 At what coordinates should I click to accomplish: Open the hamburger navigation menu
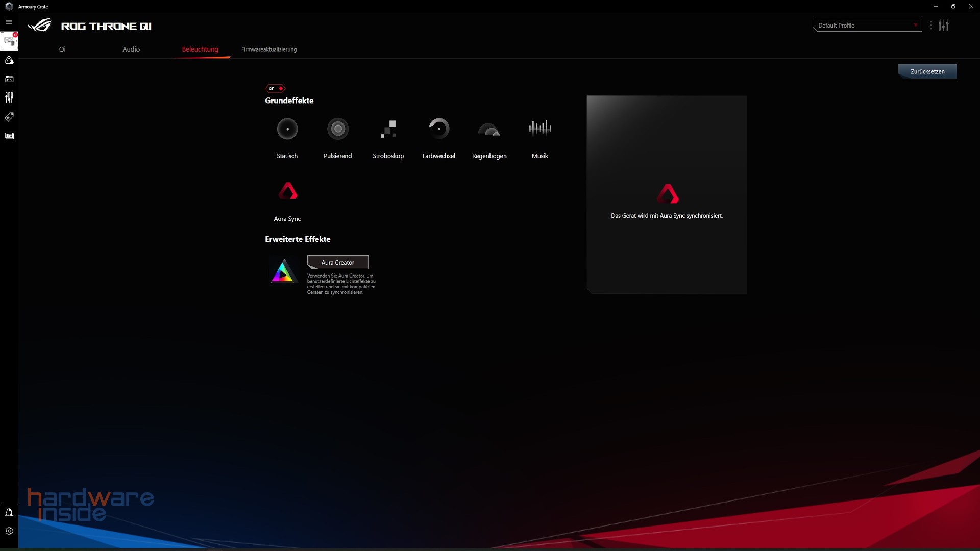(x=9, y=22)
